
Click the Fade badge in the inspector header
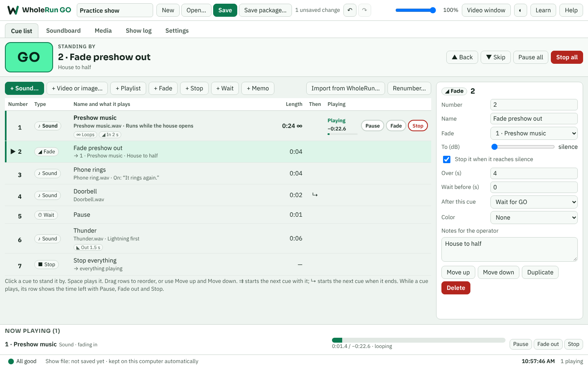coord(454,91)
